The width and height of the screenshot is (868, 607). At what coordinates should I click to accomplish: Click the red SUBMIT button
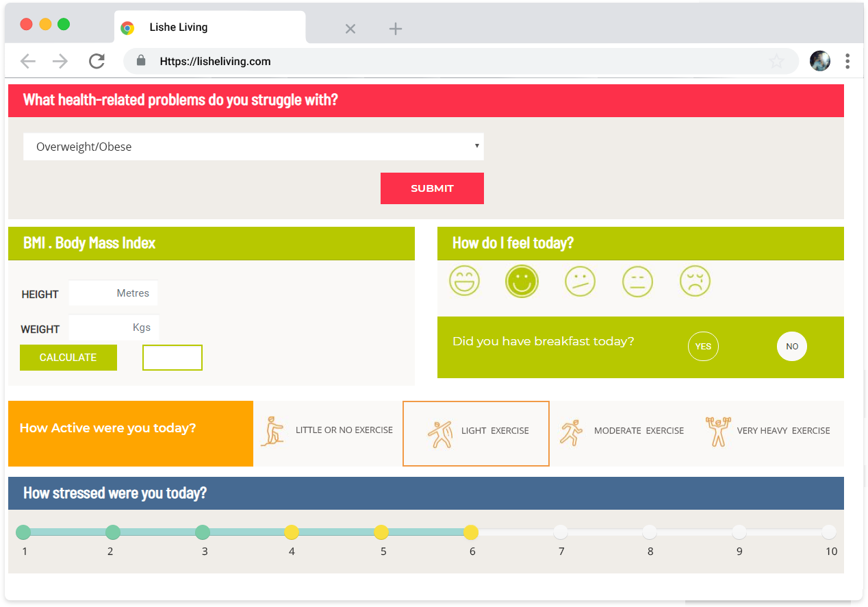click(432, 188)
